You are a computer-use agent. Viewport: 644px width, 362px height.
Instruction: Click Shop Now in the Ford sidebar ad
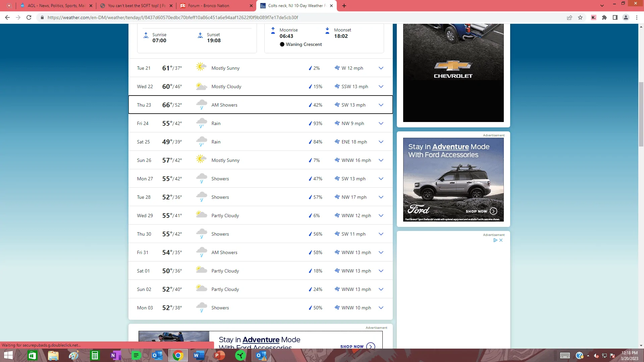[x=481, y=211]
